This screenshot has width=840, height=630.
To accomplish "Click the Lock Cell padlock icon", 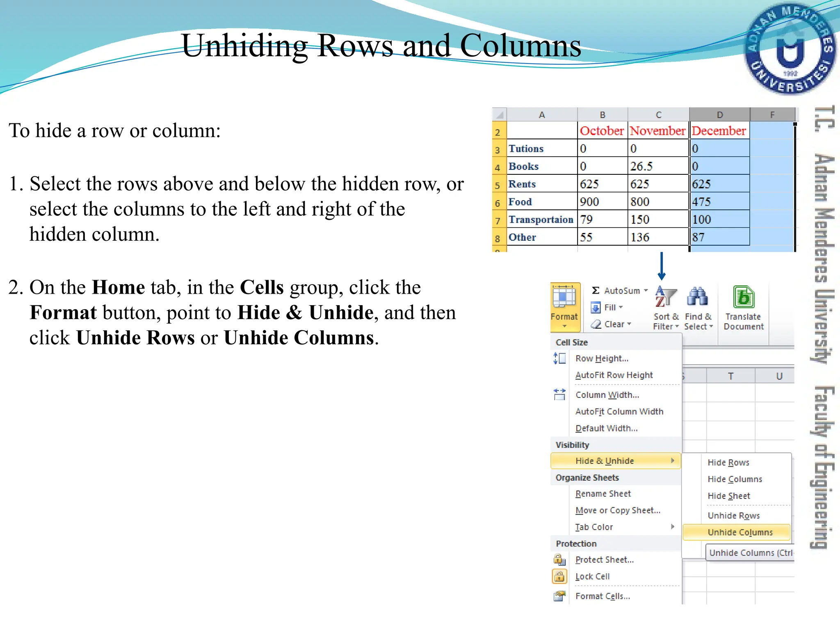I will [x=559, y=576].
